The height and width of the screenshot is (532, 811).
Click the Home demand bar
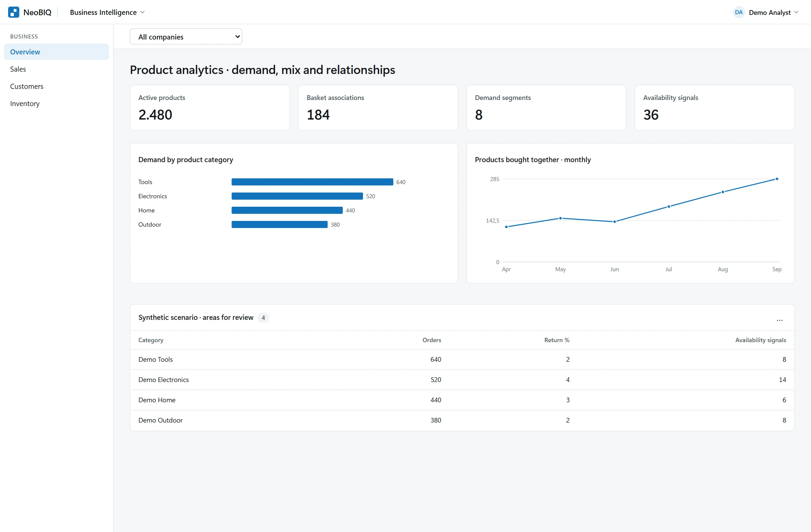tap(287, 210)
